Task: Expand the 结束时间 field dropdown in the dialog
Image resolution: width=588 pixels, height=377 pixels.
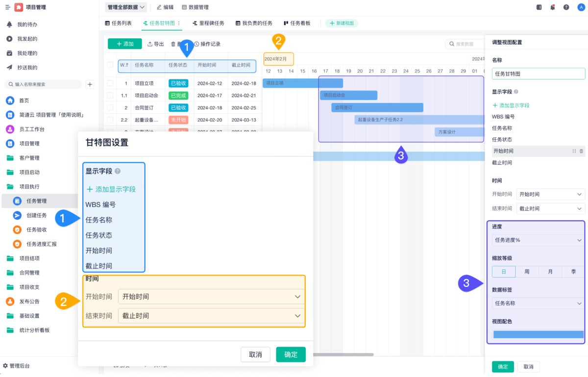Action: point(211,316)
